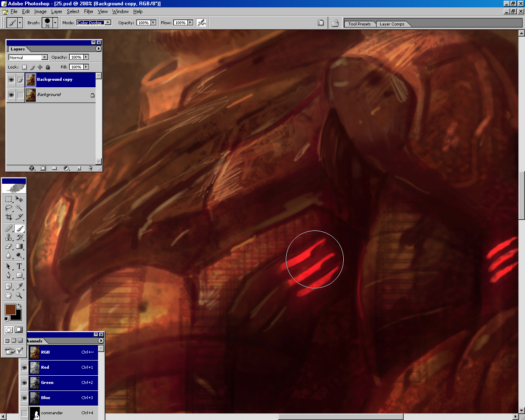Select the Brush tool in the toolbox

click(19, 228)
